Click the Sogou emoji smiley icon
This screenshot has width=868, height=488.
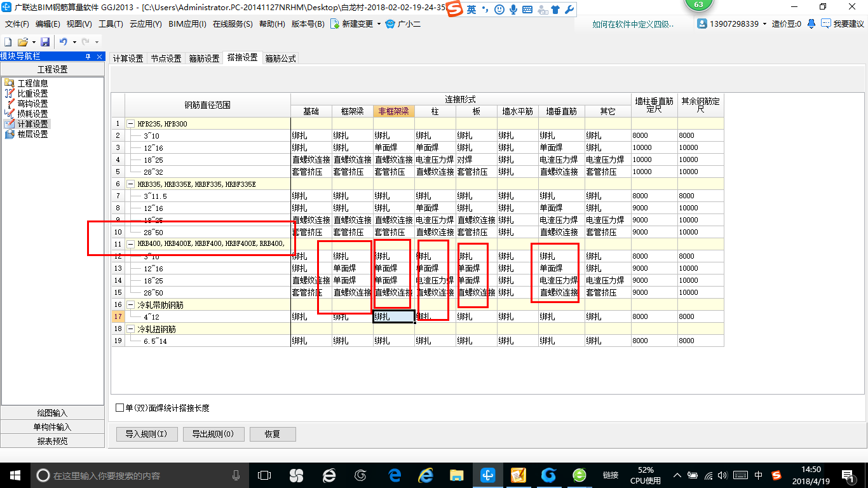point(499,10)
